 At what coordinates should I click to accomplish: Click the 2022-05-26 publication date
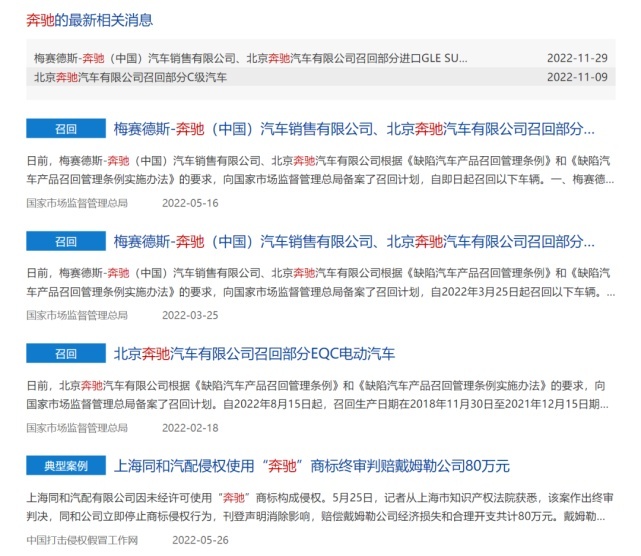point(200,540)
